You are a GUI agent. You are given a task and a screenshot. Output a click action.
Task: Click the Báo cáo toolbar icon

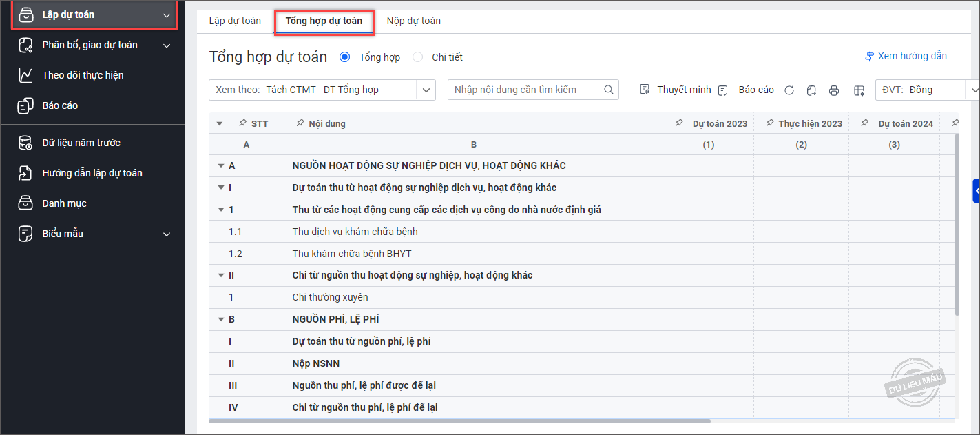pyautogui.click(x=723, y=90)
